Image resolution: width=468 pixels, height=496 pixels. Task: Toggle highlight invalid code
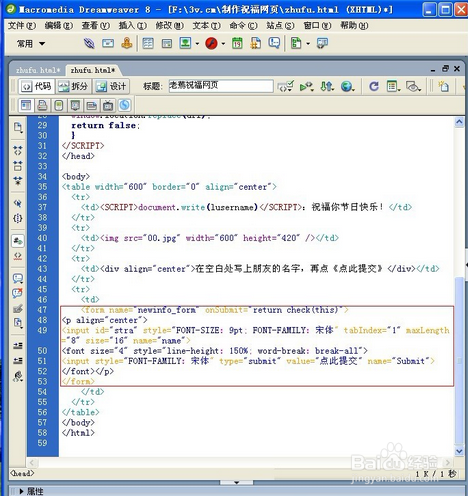point(18,256)
